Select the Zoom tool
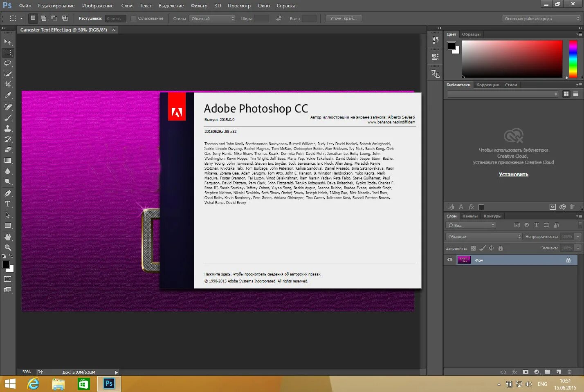The width and height of the screenshot is (584, 392). [8, 248]
